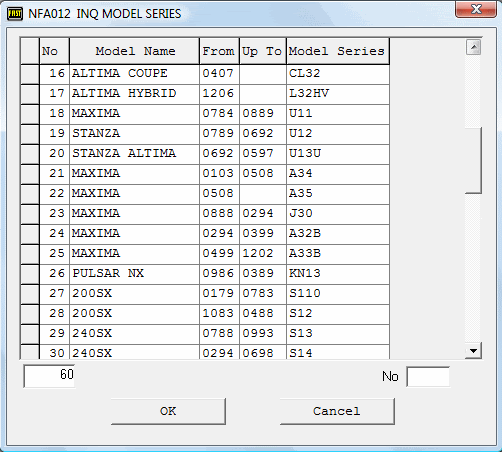Click model series S110
Screen dimensions: 502x452
tap(338, 294)
